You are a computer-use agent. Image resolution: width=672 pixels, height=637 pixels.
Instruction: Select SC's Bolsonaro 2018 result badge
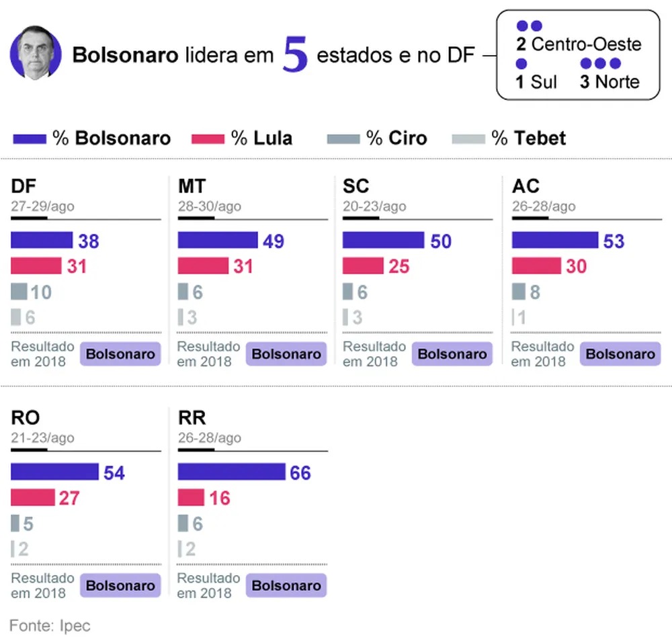point(452,353)
